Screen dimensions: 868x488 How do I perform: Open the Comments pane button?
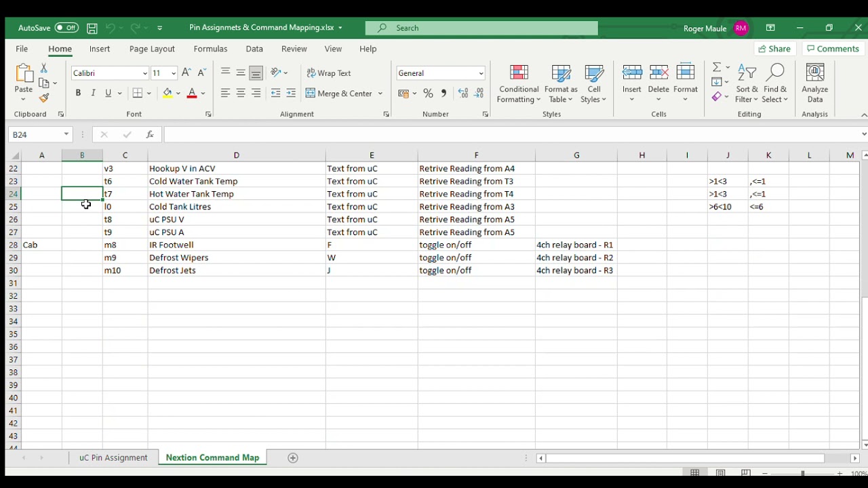pyautogui.click(x=832, y=49)
